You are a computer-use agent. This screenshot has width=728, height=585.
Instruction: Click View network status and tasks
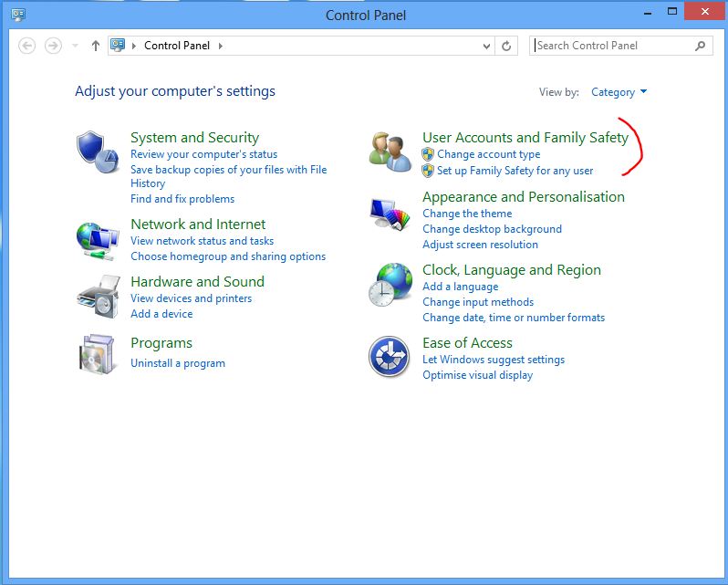pos(202,241)
